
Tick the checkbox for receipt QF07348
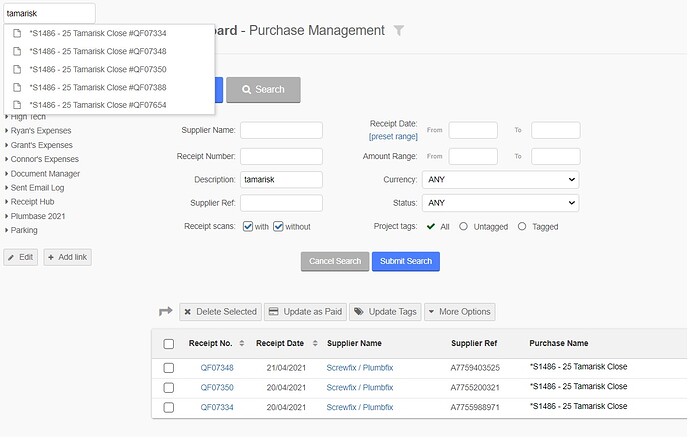(168, 368)
